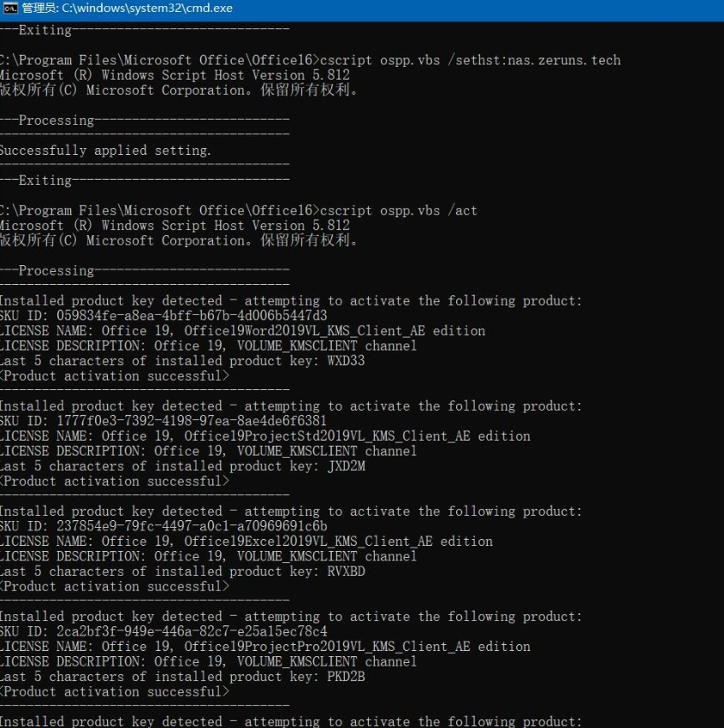Screen dimensions: 724x728
Task: Click the product key ending WXD33
Action: (346, 361)
